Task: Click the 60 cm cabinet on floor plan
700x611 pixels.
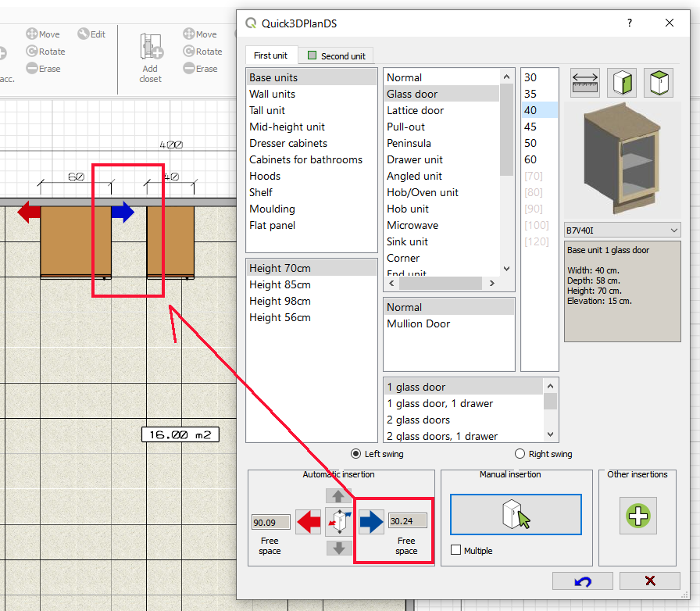Action: [x=76, y=241]
